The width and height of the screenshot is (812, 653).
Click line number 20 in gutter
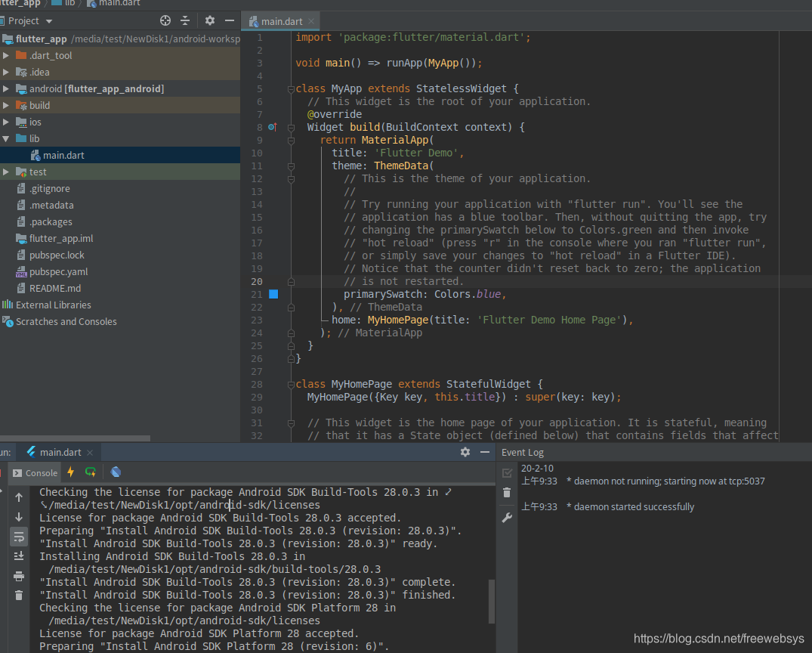click(257, 281)
